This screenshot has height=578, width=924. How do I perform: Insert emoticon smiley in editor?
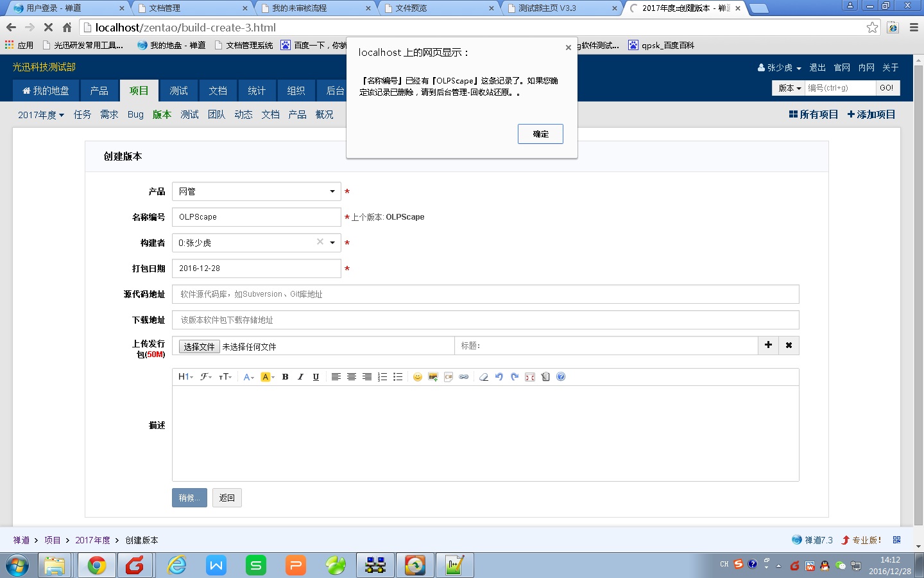418,377
